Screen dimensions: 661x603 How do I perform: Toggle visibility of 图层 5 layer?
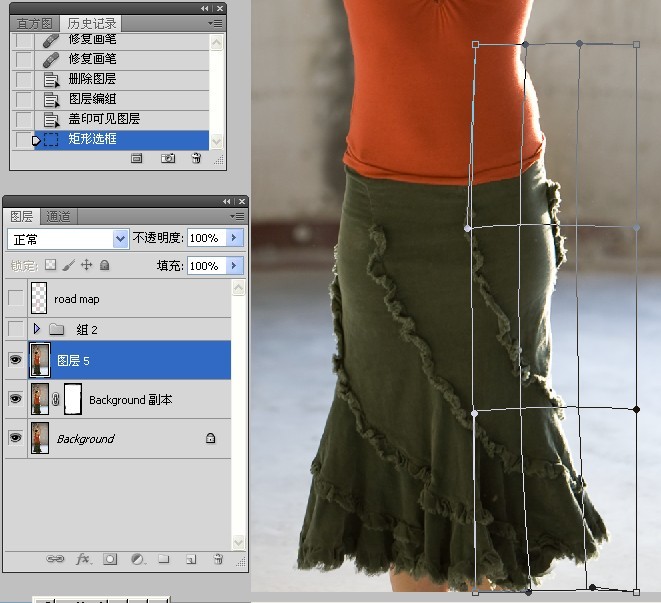pos(16,360)
